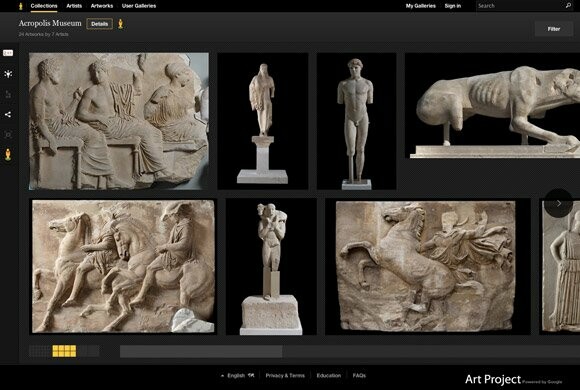Click the lightbulb discover icon in the sidebar
Image resolution: width=580 pixels, height=390 pixels.
(x=8, y=74)
